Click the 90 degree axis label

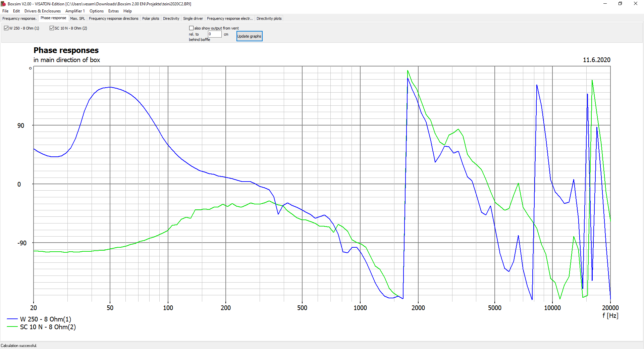point(21,126)
